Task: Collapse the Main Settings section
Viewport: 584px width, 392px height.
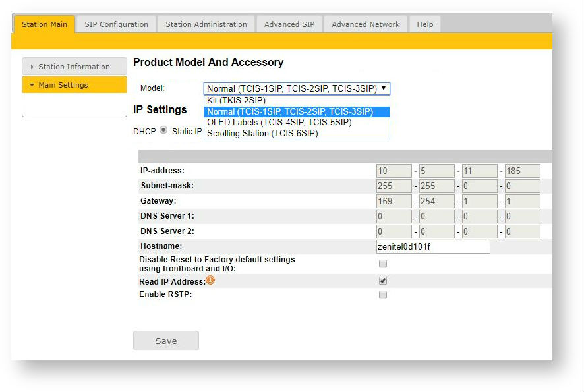Action: click(x=32, y=85)
